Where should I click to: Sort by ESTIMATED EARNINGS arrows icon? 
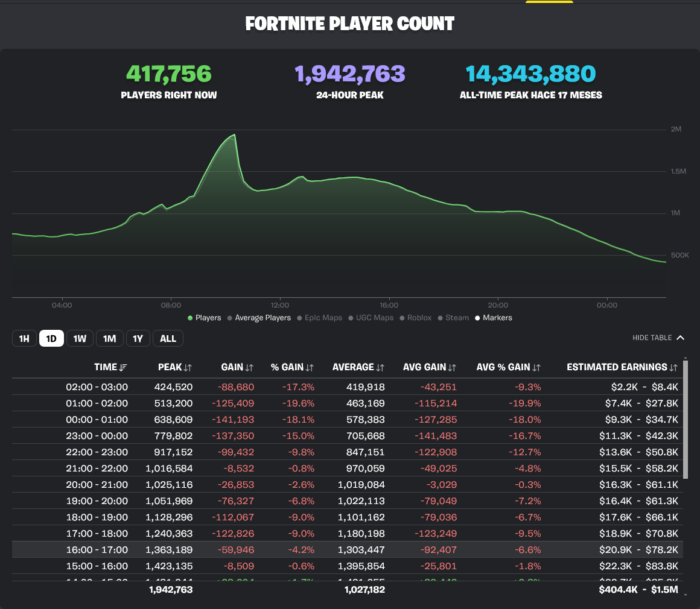(673, 368)
